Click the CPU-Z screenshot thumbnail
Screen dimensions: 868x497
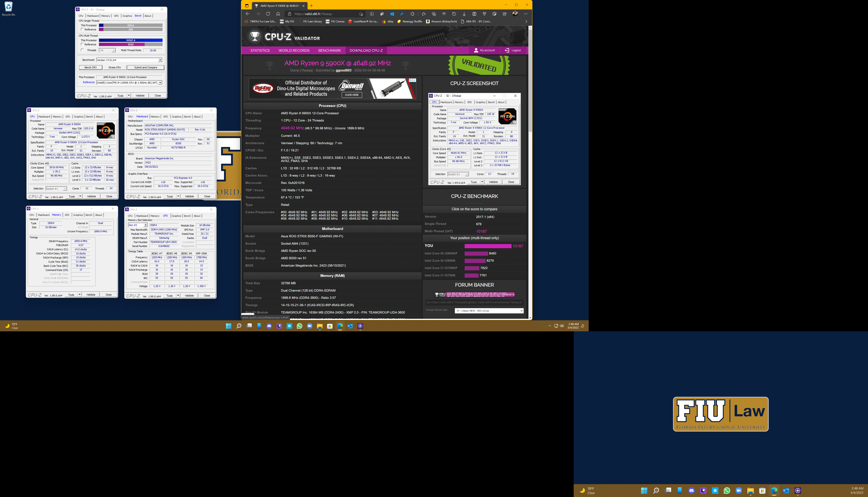pyautogui.click(x=474, y=139)
